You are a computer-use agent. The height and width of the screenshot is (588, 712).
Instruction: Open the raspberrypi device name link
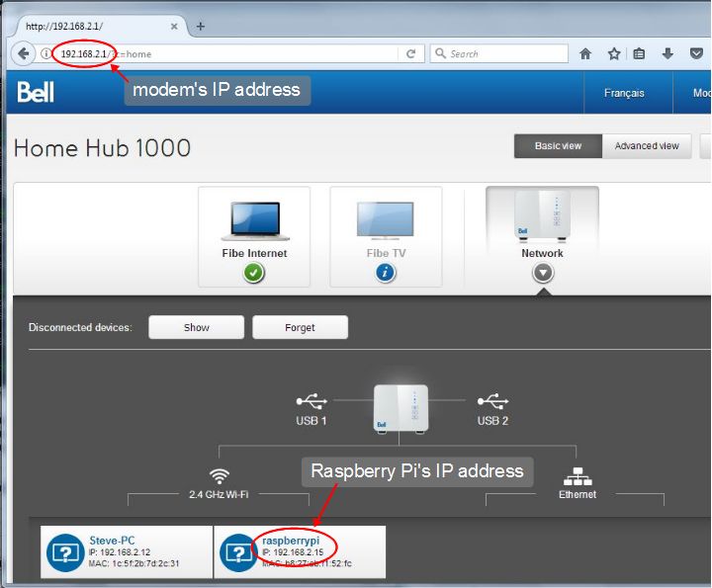(291, 541)
